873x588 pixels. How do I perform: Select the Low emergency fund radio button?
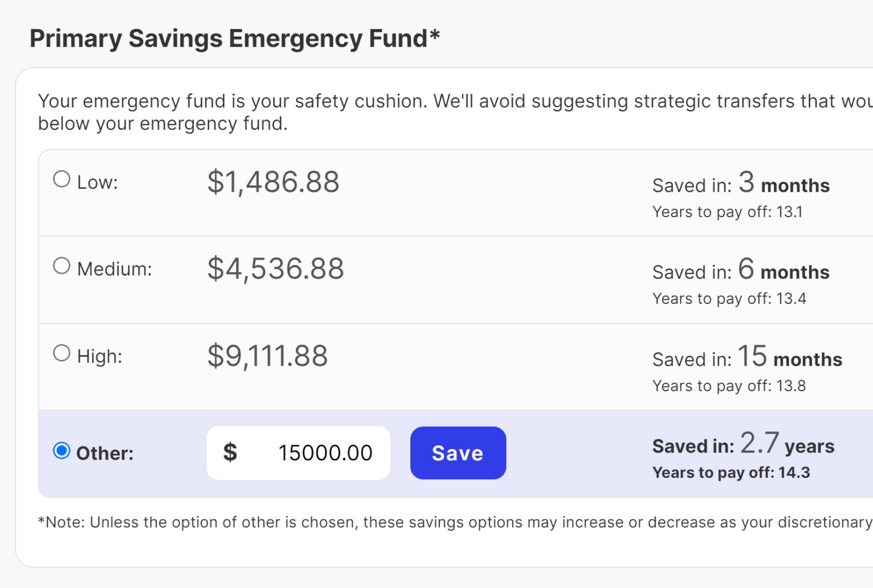[x=62, y=179]
